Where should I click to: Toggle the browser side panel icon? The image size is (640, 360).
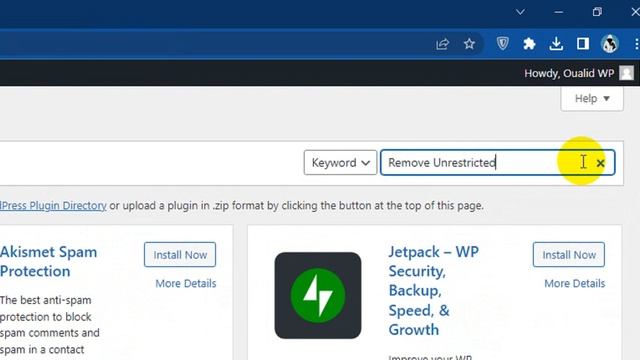583,44
